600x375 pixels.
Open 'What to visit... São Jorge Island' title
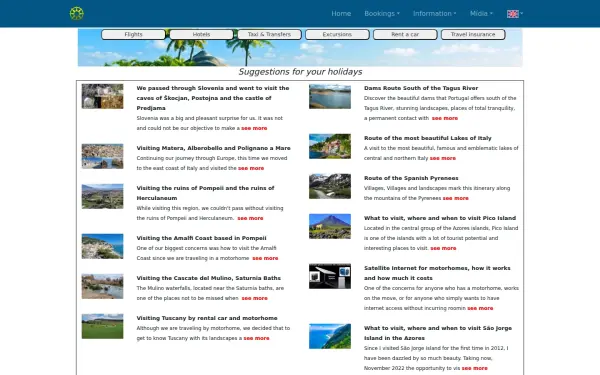[x=438, y=333]
